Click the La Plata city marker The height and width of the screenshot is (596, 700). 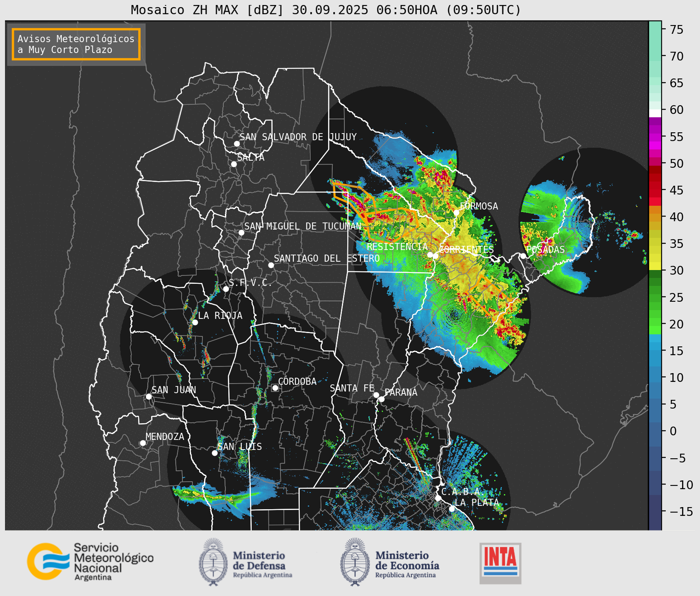click(x=452, y=509)
